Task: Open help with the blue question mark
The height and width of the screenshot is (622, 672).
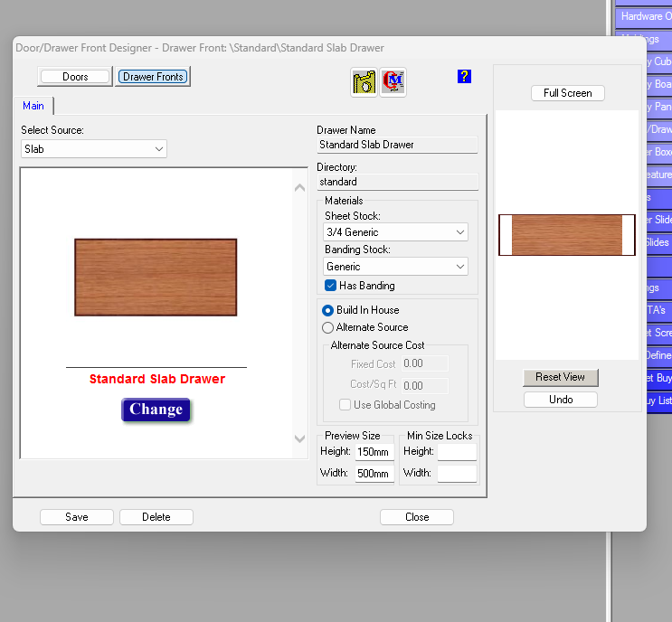Action: coord(464,77)
